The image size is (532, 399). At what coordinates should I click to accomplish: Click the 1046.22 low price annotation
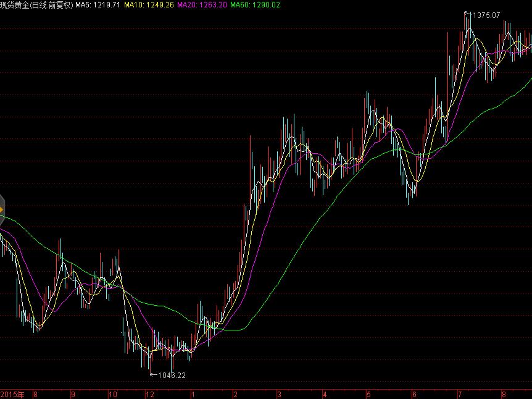tap(172, 376)
